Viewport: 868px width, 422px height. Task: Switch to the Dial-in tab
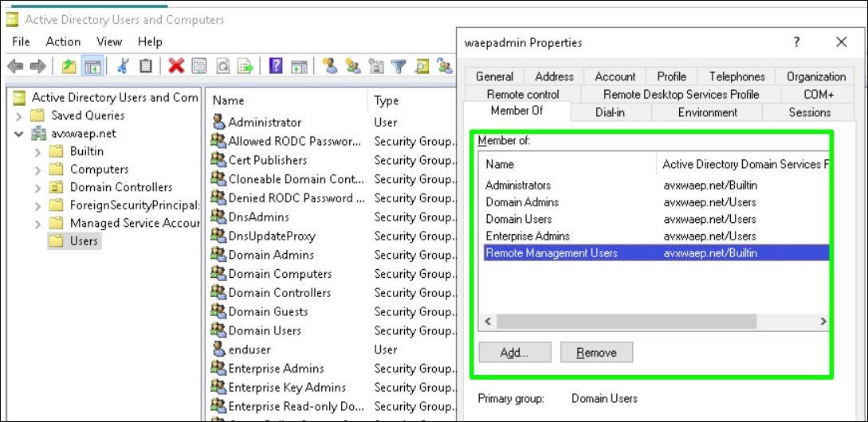pos(611,112)
